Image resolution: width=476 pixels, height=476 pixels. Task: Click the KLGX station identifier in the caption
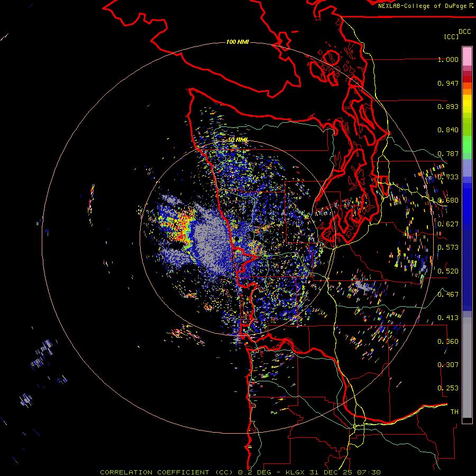pos(296,472)
